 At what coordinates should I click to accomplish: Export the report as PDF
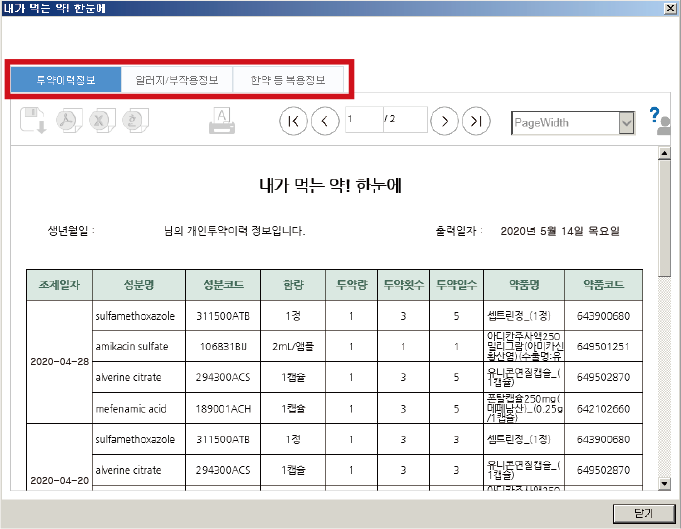69,120
